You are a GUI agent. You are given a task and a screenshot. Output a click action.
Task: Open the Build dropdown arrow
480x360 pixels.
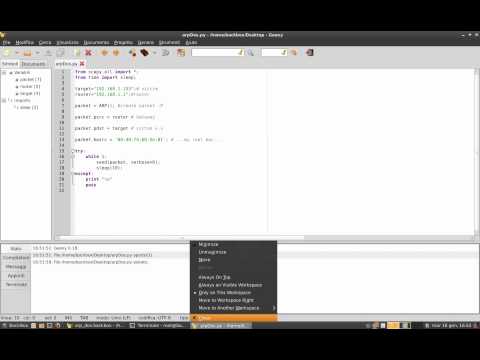click(x=154, y=53)
